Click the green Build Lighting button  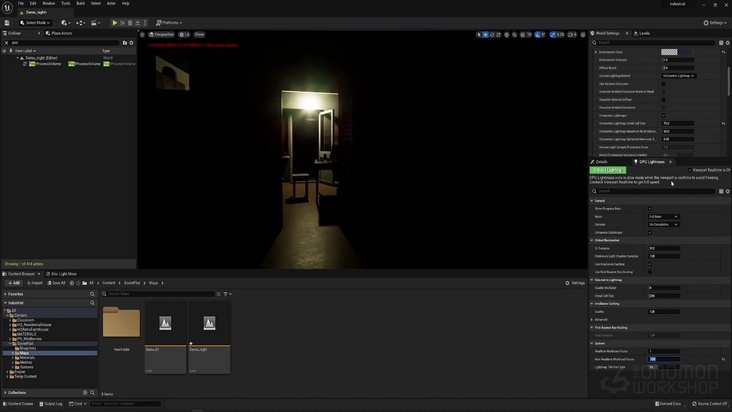(607, 170)
